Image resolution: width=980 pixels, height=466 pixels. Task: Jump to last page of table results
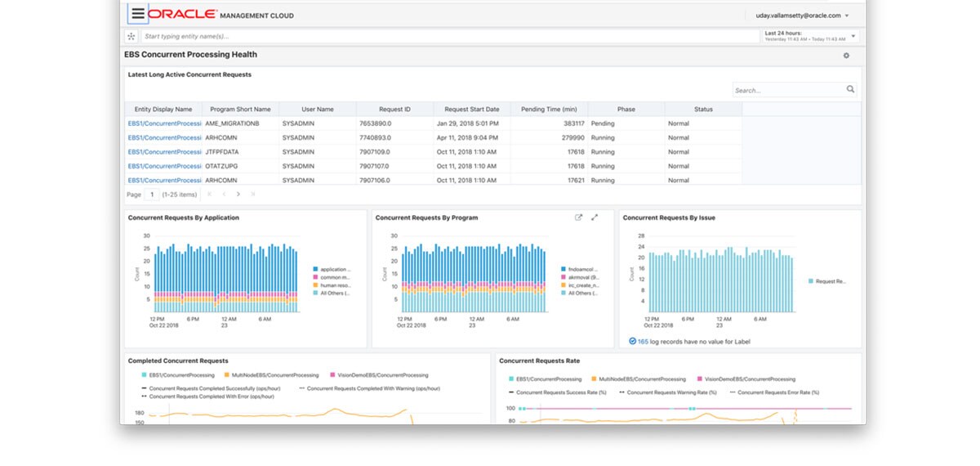(x=253, y=195)
